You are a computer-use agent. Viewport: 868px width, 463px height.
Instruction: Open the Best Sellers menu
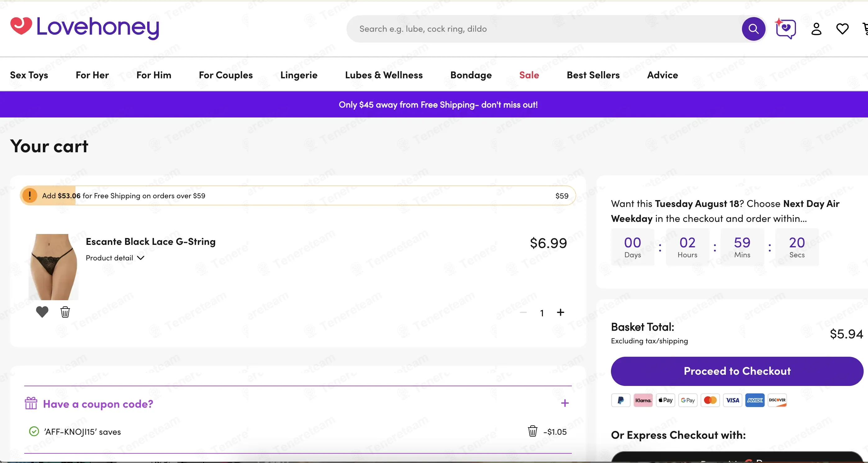point(593,75)
